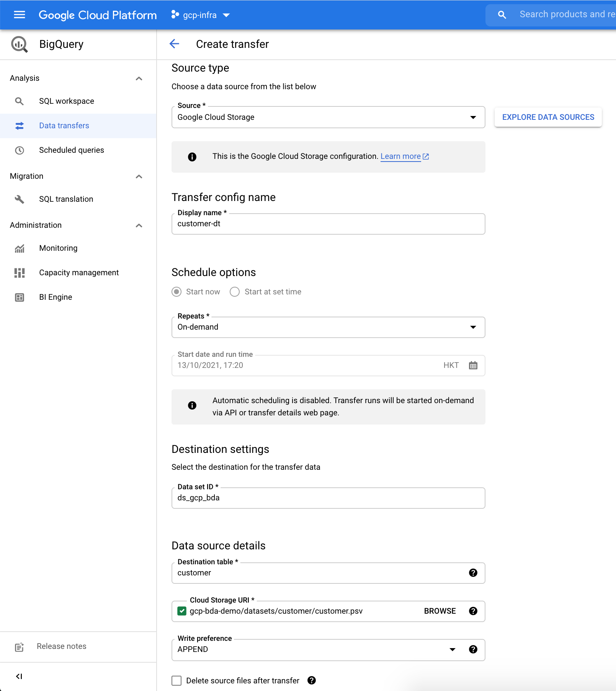Open SQL translation in sidebar
This screenshot has height=691, width=616.
click(78, 199)
